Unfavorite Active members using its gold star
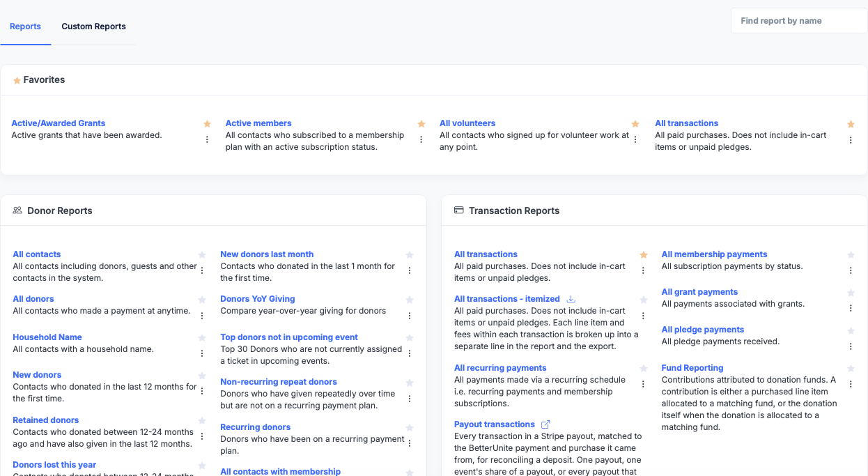This screenshot has width=868, height=476. tap(421, 124)
